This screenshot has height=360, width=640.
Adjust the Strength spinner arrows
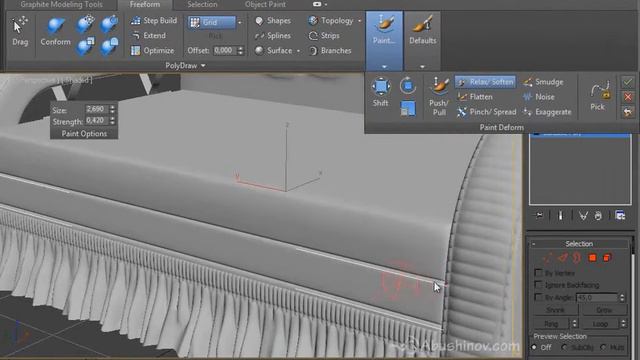(x=112, y=121)
